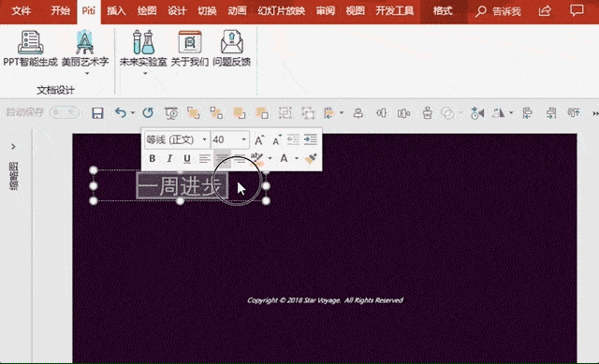Switch to the 设计 tab
This screenshot has width=599, height=364.
177,10
